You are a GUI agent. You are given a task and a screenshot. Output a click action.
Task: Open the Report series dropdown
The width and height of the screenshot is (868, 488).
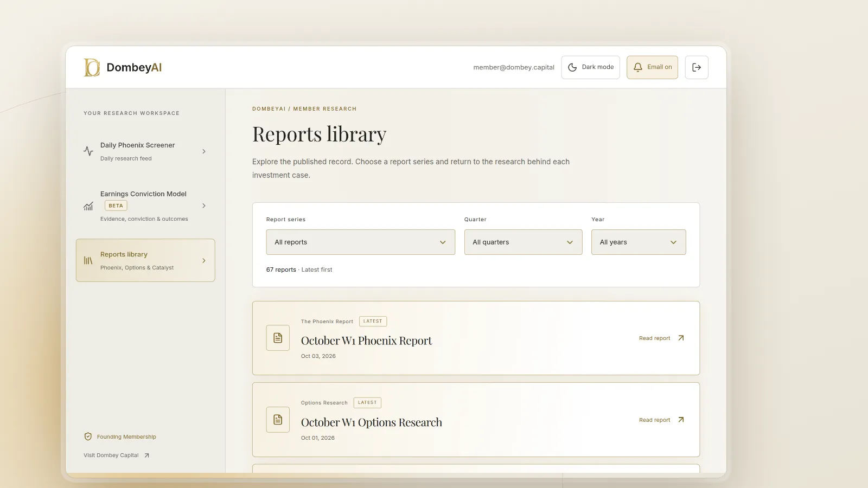361,242
